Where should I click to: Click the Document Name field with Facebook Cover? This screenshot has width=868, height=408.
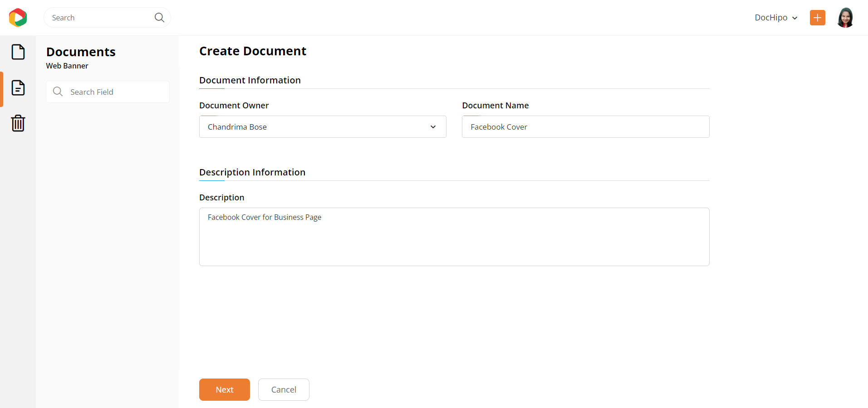pos(585,127)
